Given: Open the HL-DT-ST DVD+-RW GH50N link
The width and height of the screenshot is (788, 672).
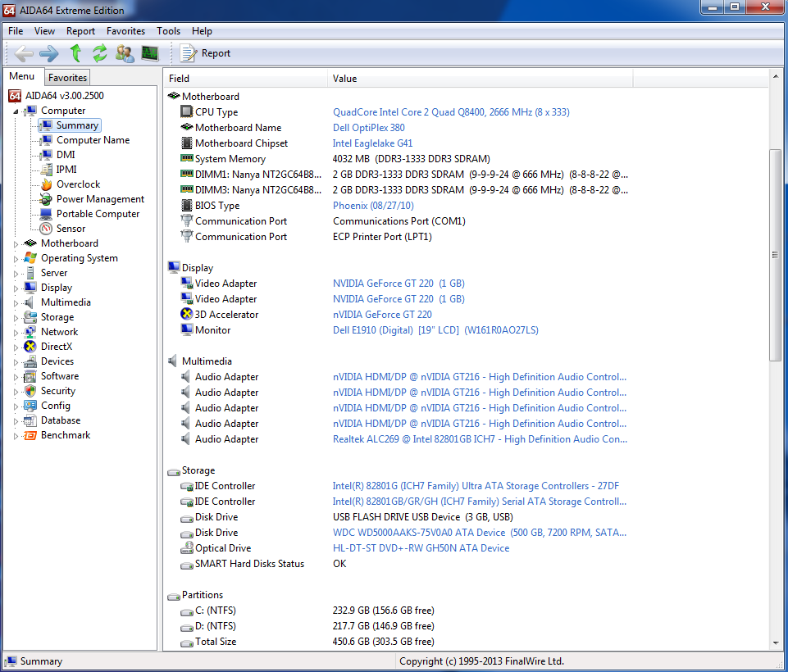Looking at the screenshot, I should coord(421,548).
